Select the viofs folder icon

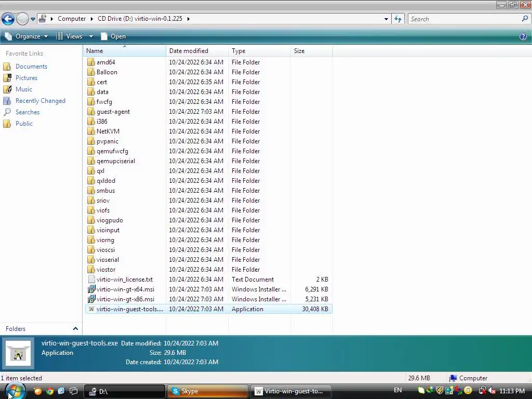pos(91,210)
